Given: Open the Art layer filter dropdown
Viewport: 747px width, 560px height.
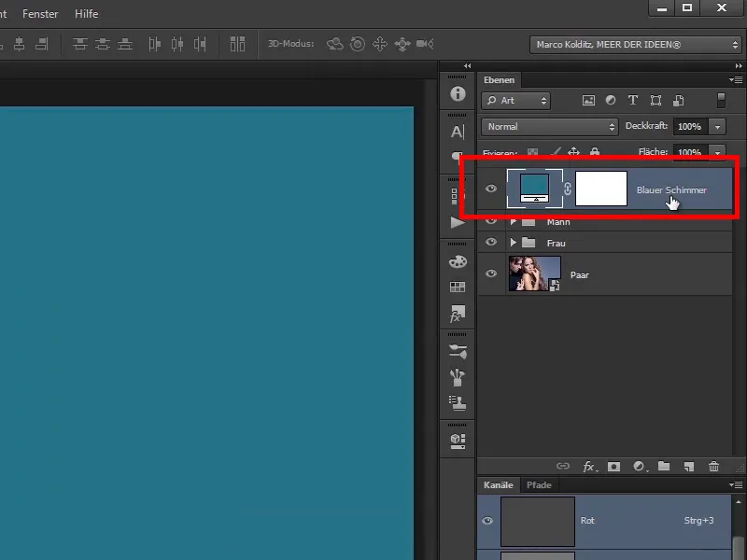Looking at the screenshot, I should click(516, 101).
